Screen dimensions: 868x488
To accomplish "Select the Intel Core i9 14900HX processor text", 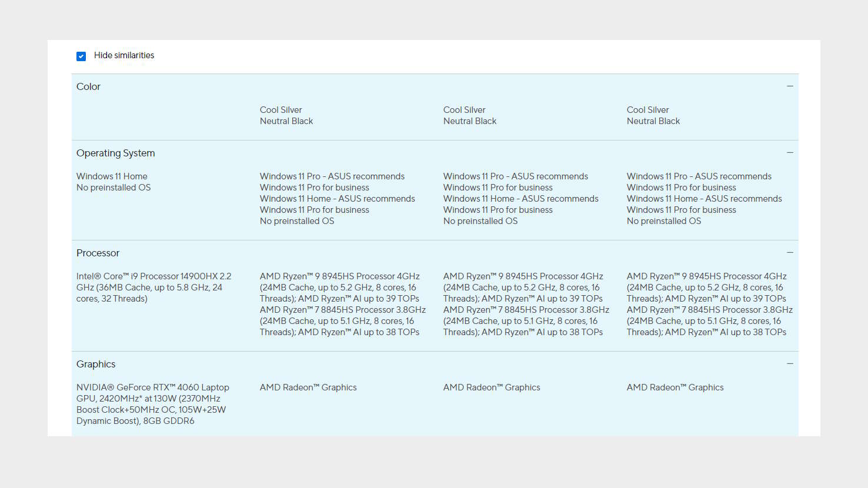I will coord(154,288).
